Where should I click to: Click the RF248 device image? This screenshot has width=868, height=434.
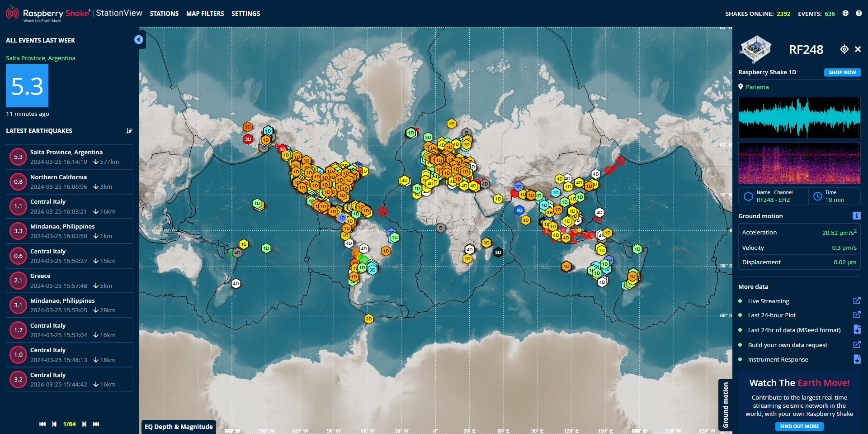[x=755, y=49]
